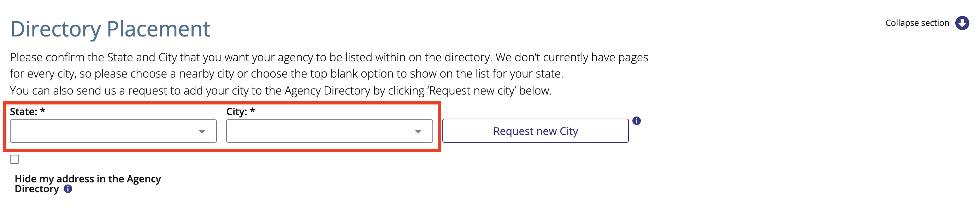Click the City dropdown caret arrow
The width and height of the screenshot is (980, 210).
click(x=418, y=131)
